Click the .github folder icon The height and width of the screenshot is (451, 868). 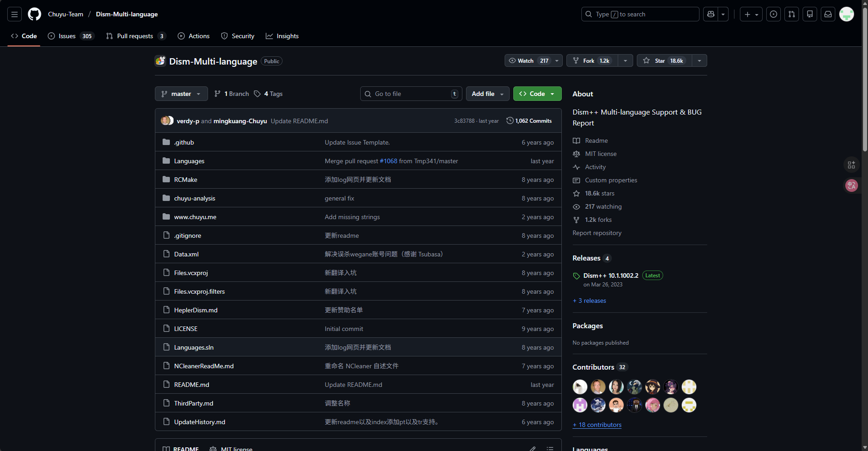point(166,142)
